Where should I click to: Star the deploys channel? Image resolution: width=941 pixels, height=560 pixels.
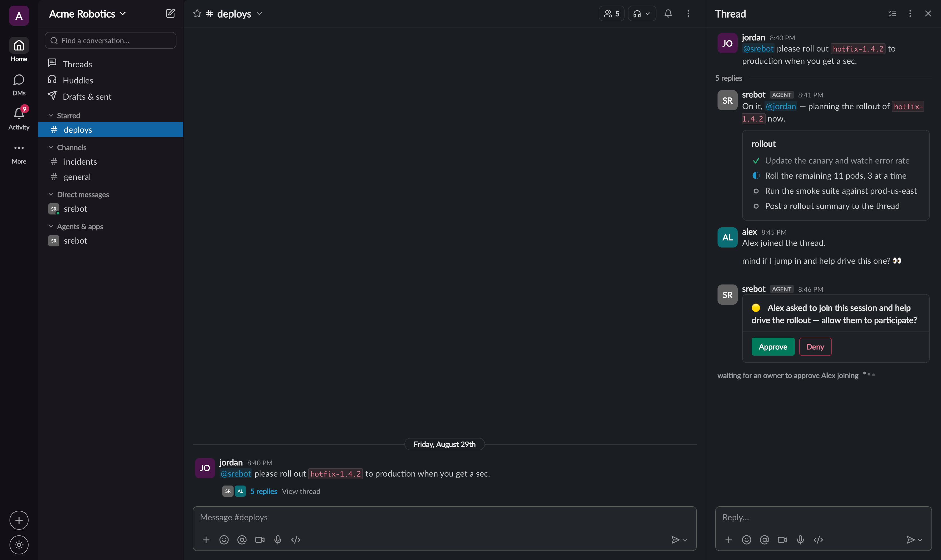(197, 14)
